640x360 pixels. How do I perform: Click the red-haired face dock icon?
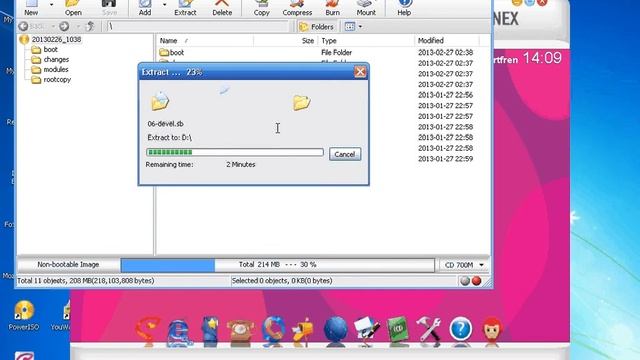click(x=492, y=330)
